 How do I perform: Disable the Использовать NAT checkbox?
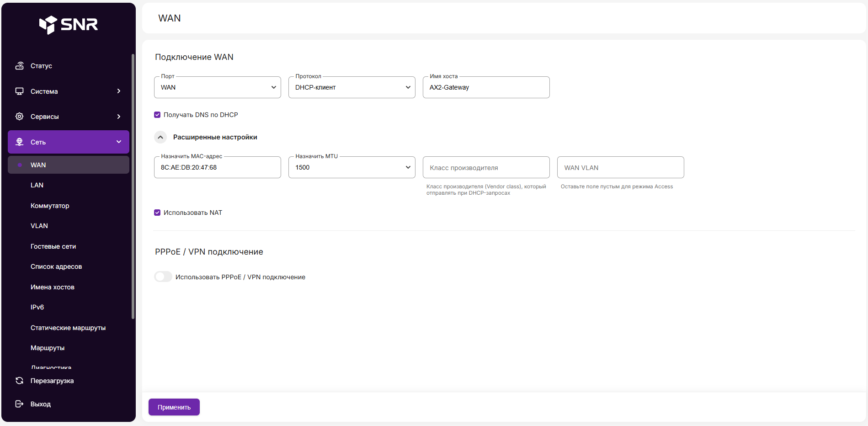(157, 213)
